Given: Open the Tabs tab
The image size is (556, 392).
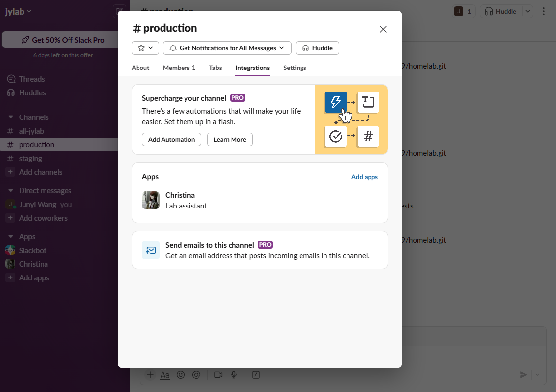Looking at the screenshot, I should click(x=215, y=68).
